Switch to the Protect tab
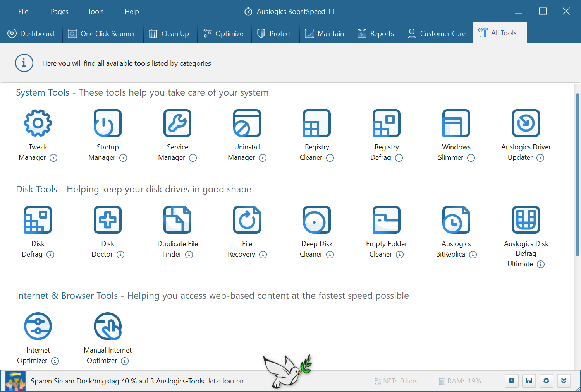 [x=275, y=34]
